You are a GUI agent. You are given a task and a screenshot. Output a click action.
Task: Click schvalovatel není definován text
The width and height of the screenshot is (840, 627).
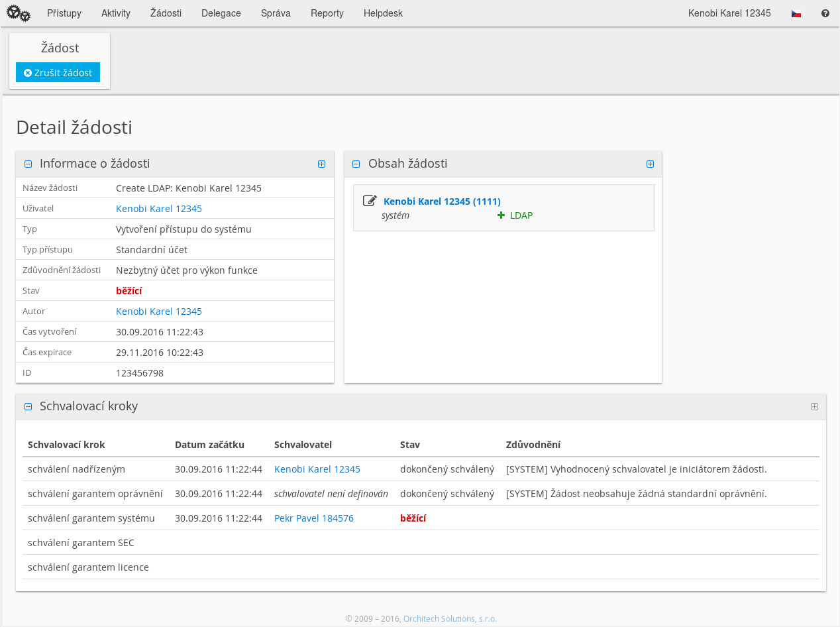331,494
